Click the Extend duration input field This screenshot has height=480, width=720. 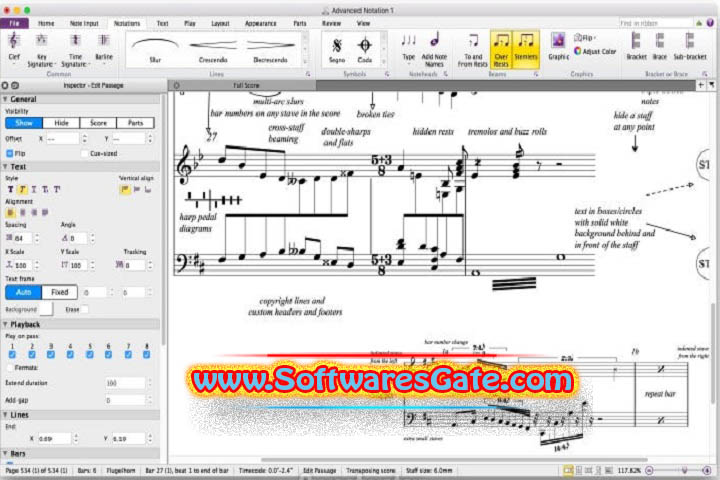tap(124, 383)
